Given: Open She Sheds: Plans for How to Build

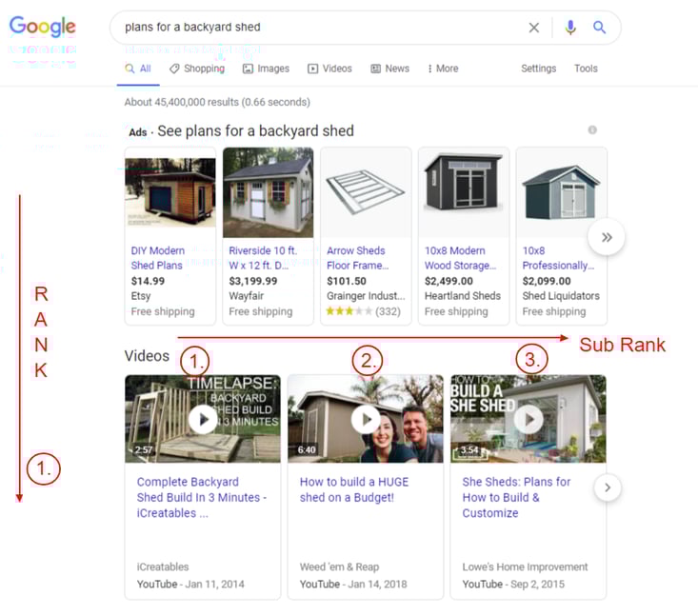Looking at the screenshot, I should (x=516, y=498).
